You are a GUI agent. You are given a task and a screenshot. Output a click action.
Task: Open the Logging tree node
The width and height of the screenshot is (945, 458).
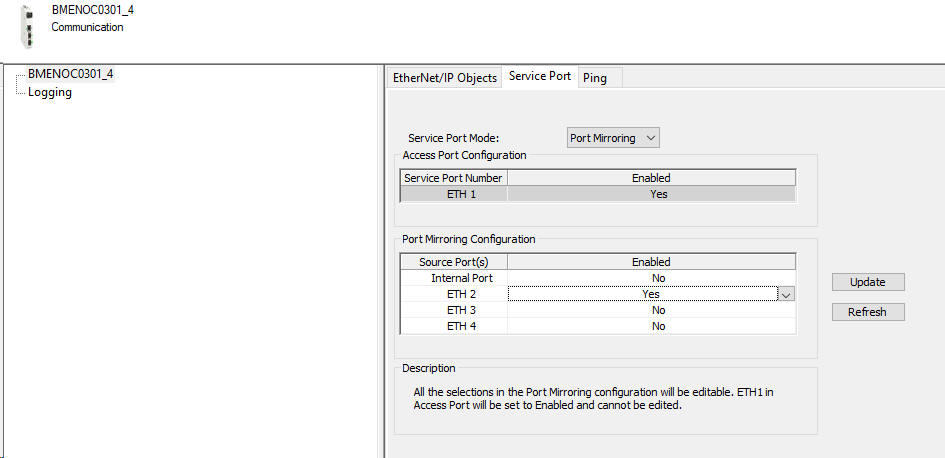point(50,92)
